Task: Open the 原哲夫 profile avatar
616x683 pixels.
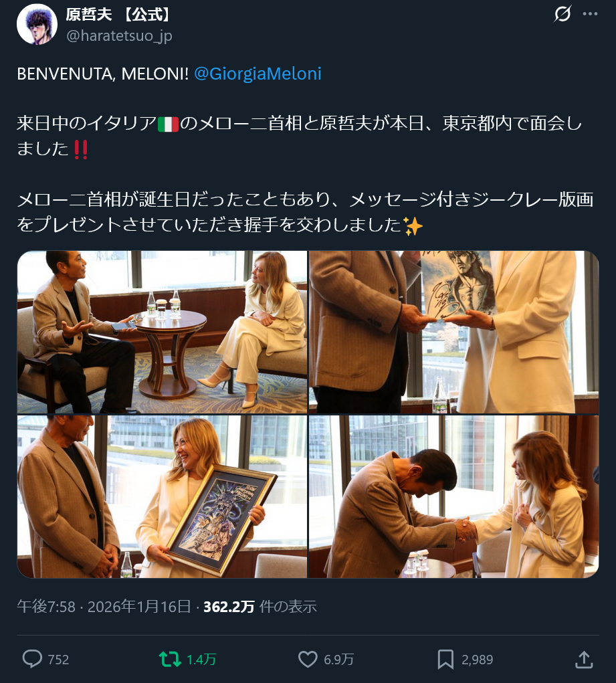Action: tap(37, 24)
